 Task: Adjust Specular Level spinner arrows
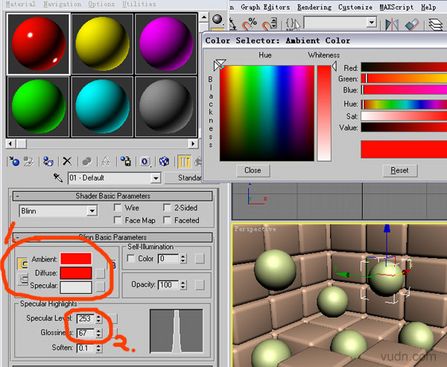pyautogui.click(x=98, y=319)
